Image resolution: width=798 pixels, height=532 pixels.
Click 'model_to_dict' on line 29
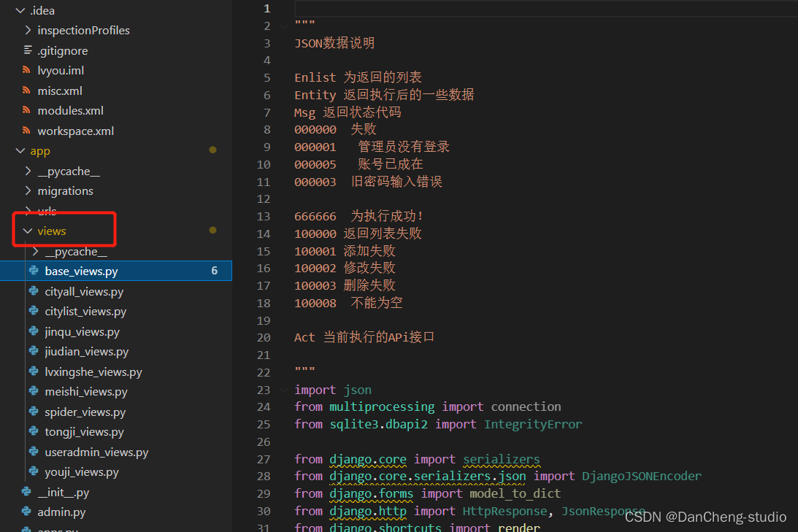(x=515, y=494)
